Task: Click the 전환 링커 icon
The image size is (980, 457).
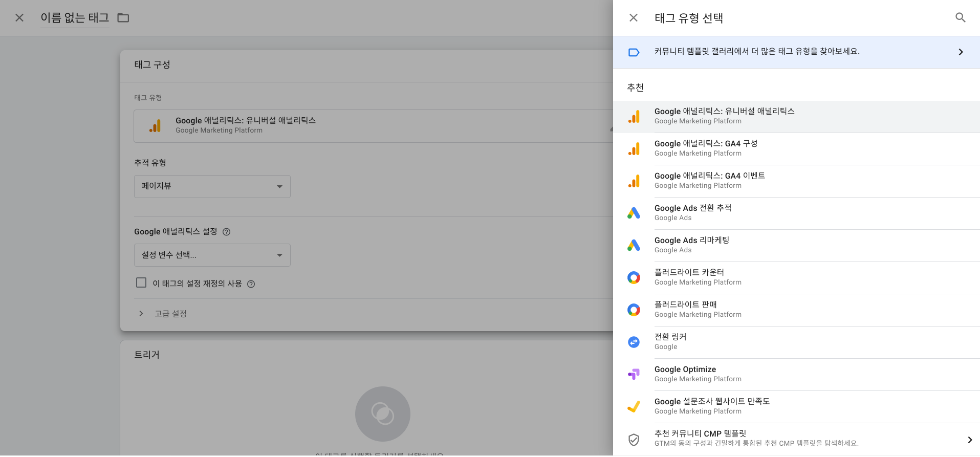Action: (634, 342)
